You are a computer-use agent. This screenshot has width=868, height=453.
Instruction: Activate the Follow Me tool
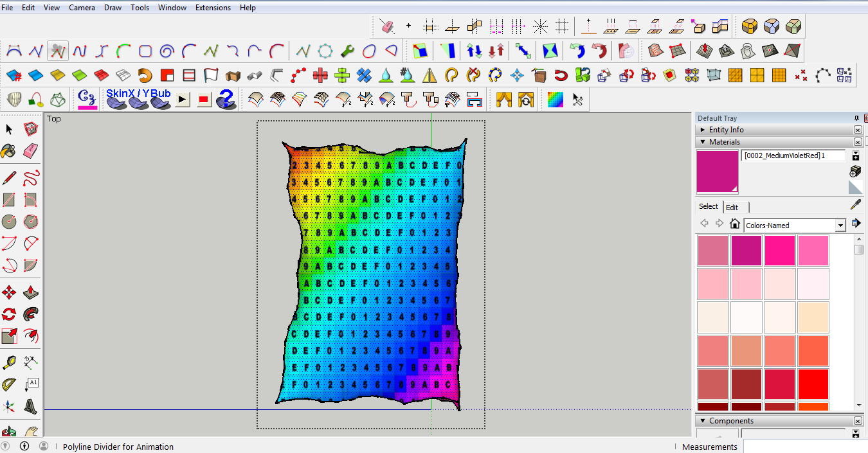click(30, 314)
